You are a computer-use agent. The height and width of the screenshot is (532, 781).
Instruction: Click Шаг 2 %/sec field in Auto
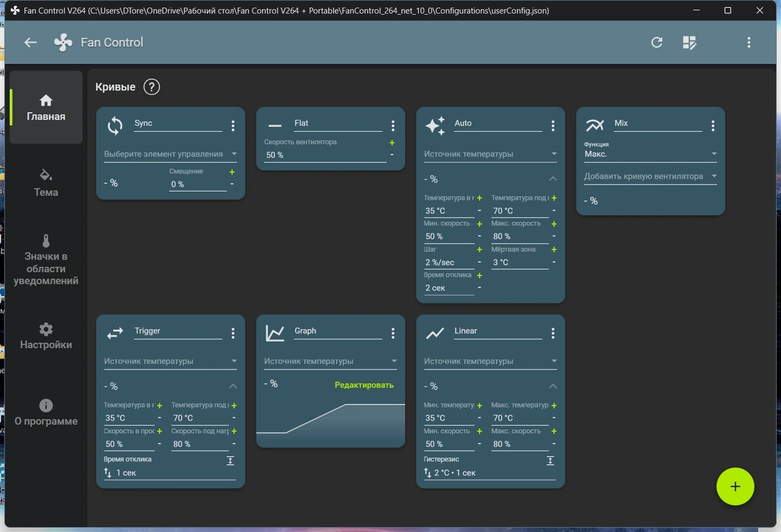point(449,262)
